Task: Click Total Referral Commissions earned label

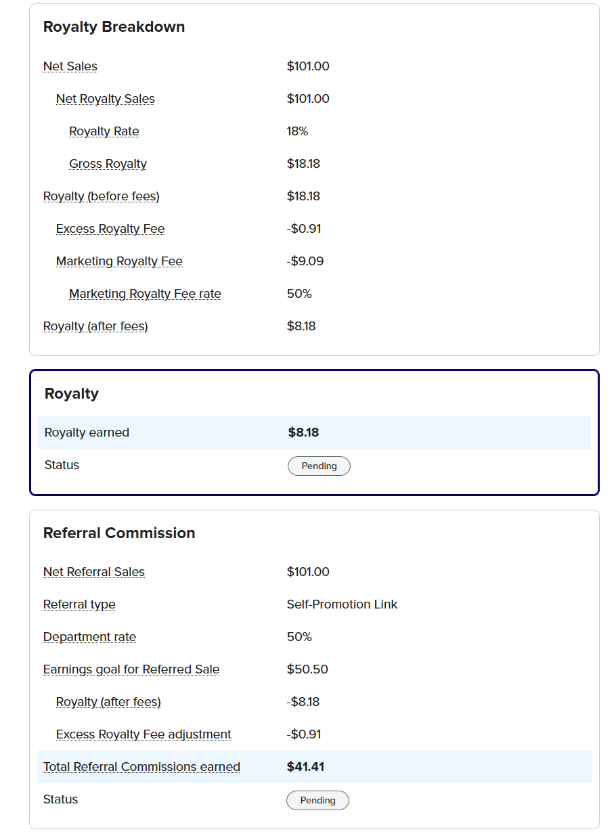Action: point(141,767)
